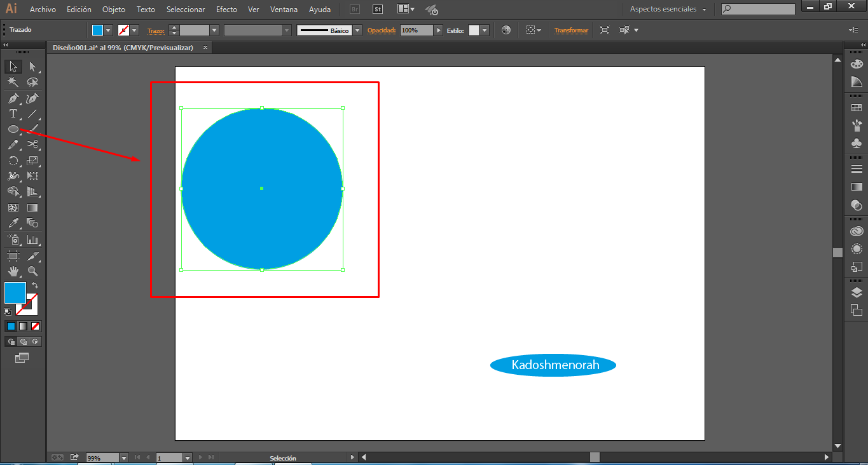
Task: Select the Mesh tool
Action: point(13,208)
